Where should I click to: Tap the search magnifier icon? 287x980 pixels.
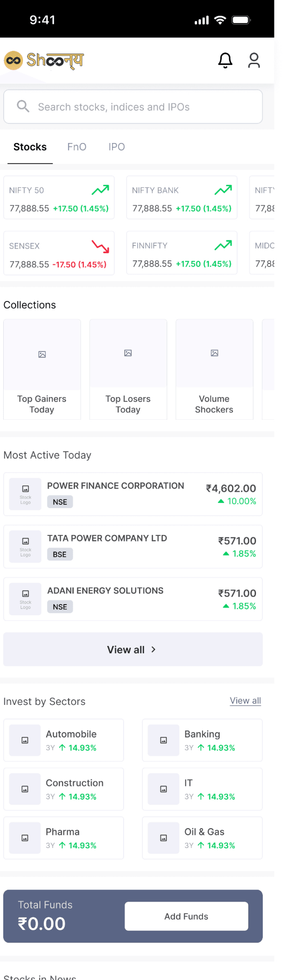pos(23,106)
